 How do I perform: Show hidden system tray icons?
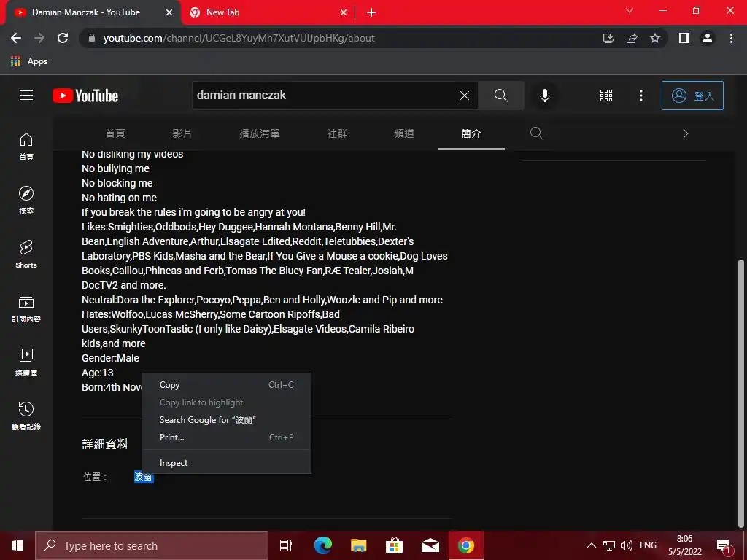[x=591, y=545]
